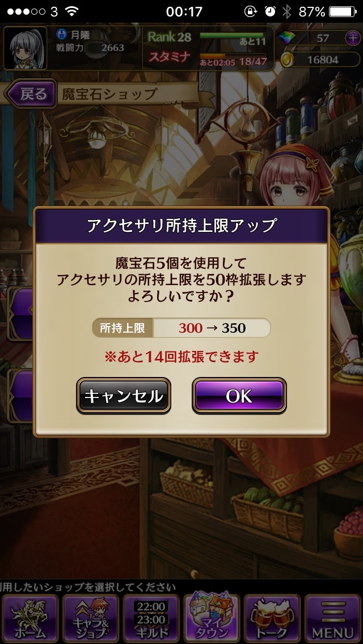The height and width of the screenshot is (644, 363).
Task: Tap the gold coin currency icon
Action: [x=287, y=60]
